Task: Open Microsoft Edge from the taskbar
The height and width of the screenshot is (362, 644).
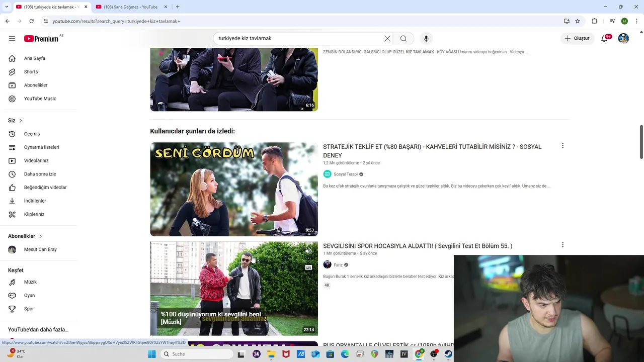Action: (345, 354)
